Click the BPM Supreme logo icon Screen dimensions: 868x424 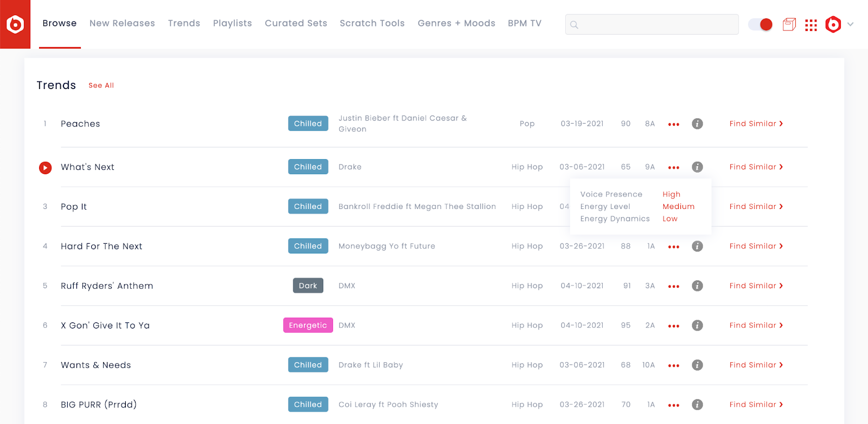[x=15, y=24]
